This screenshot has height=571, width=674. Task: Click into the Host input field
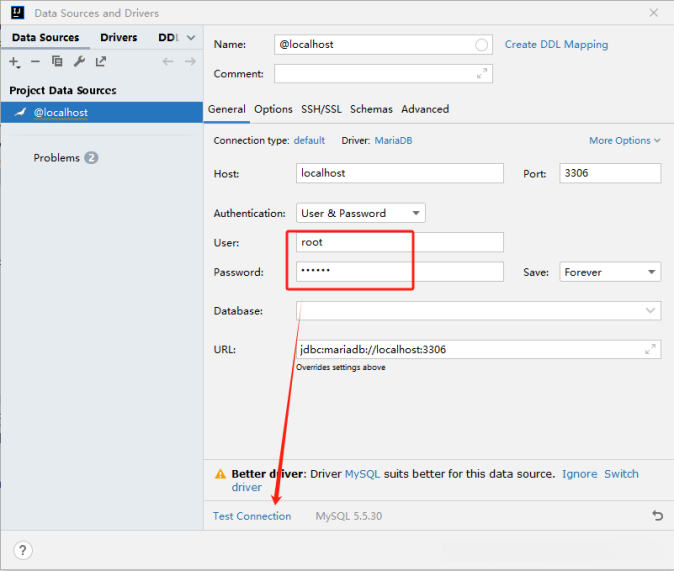tap(400, 173)
